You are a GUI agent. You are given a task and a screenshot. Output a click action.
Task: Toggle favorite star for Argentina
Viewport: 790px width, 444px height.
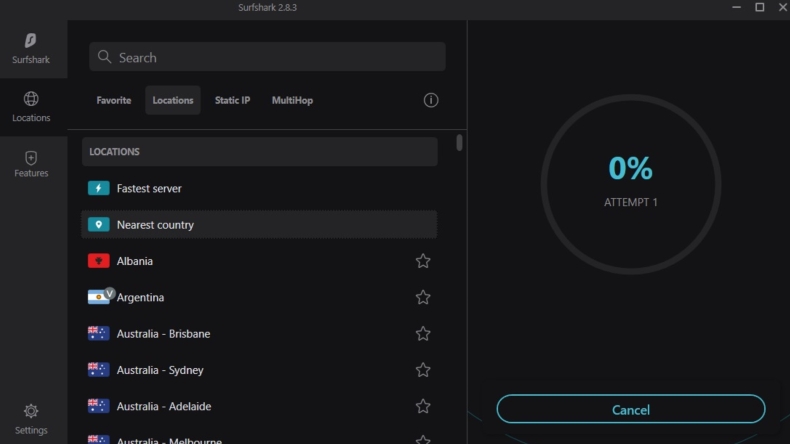point(423,297)
